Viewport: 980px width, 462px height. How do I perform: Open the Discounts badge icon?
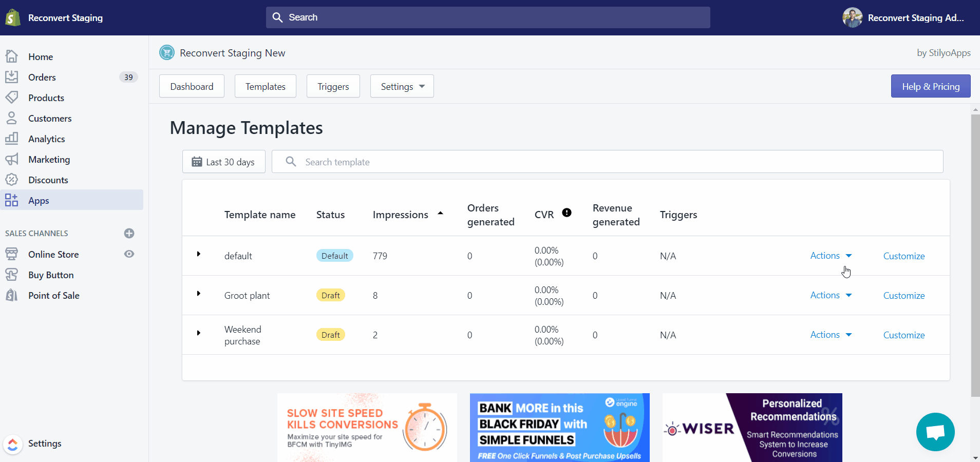pyautogui.click(x=12, y=180)
